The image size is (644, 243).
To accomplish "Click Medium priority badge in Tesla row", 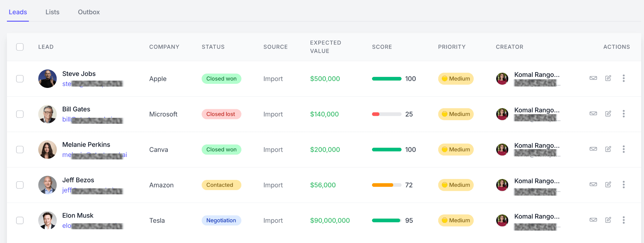I will point(456,221).
